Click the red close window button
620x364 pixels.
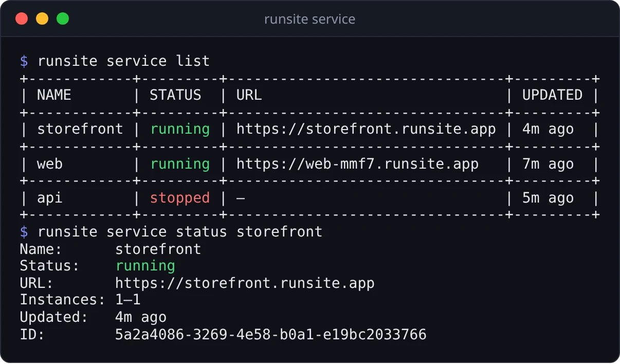click(x=22, y=19)
